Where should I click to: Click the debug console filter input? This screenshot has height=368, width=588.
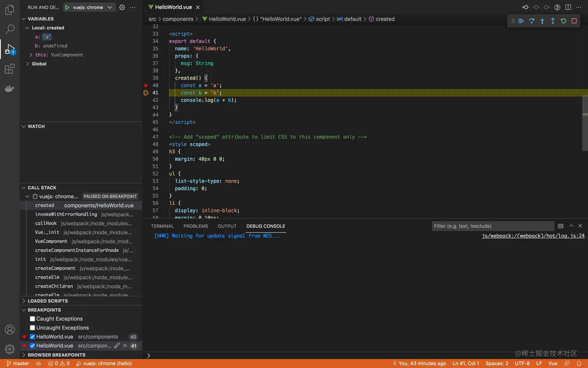click(x=492, y=226)
